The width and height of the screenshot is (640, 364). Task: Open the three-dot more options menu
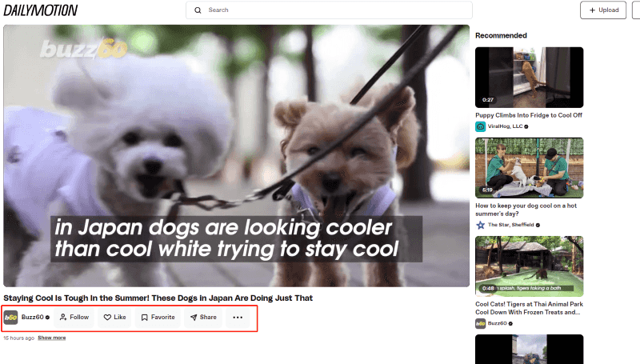[237, 318]
